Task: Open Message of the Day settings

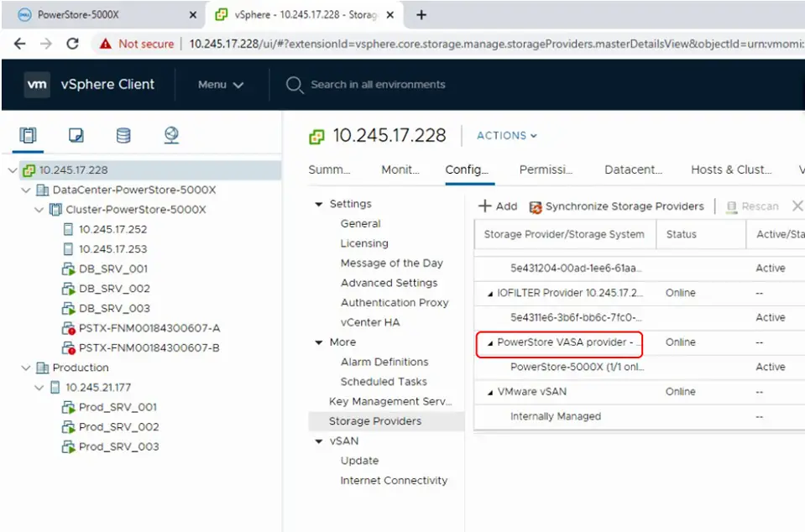Action: click(x=392, y=263)
